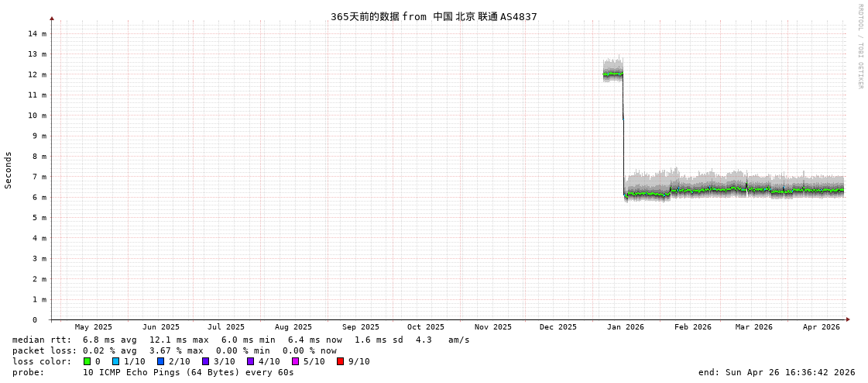Image resolution: width=868 pixels, height=383 pixels.
Task: Click the May 2025 axis label
Action: [x=94, y=327]
